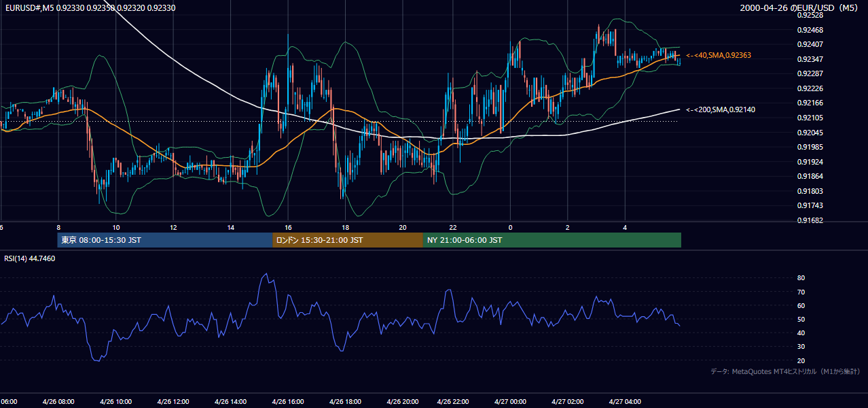
Task: Click hour label 10 under the price chart
Action: click(x=116, y=227)
